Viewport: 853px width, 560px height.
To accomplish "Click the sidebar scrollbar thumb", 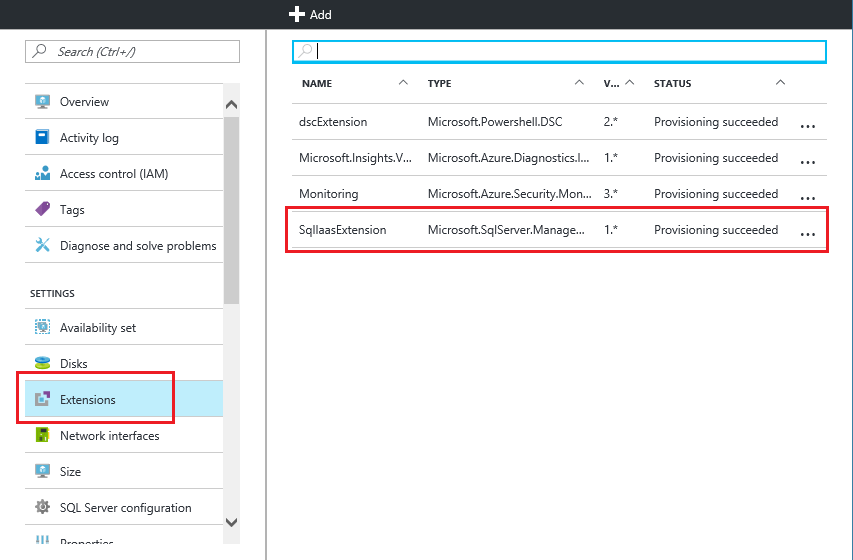I will (x=231, y=210).
